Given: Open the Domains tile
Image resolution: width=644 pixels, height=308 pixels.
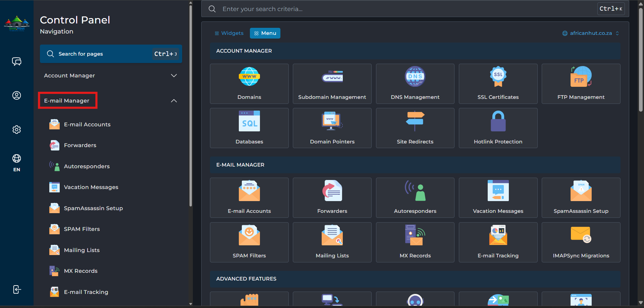Looking at the screenshot, I should [249, 84].
